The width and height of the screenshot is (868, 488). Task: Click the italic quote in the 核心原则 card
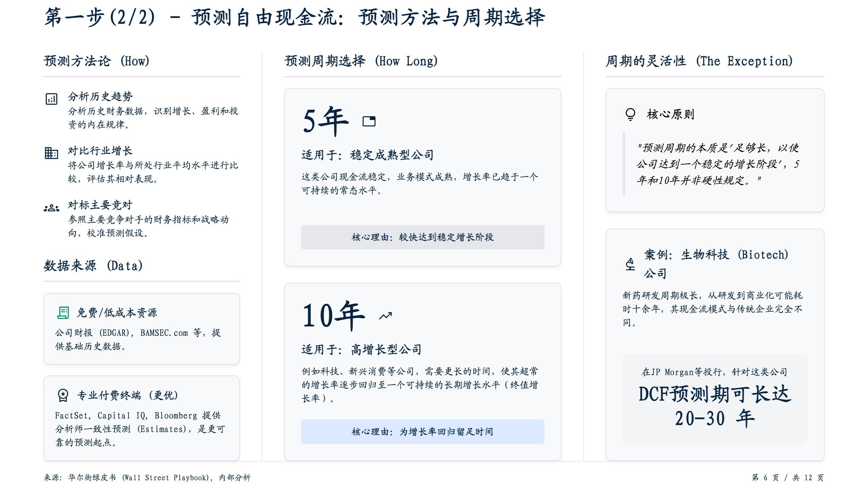pyautogui.click(x=717, y=164)
